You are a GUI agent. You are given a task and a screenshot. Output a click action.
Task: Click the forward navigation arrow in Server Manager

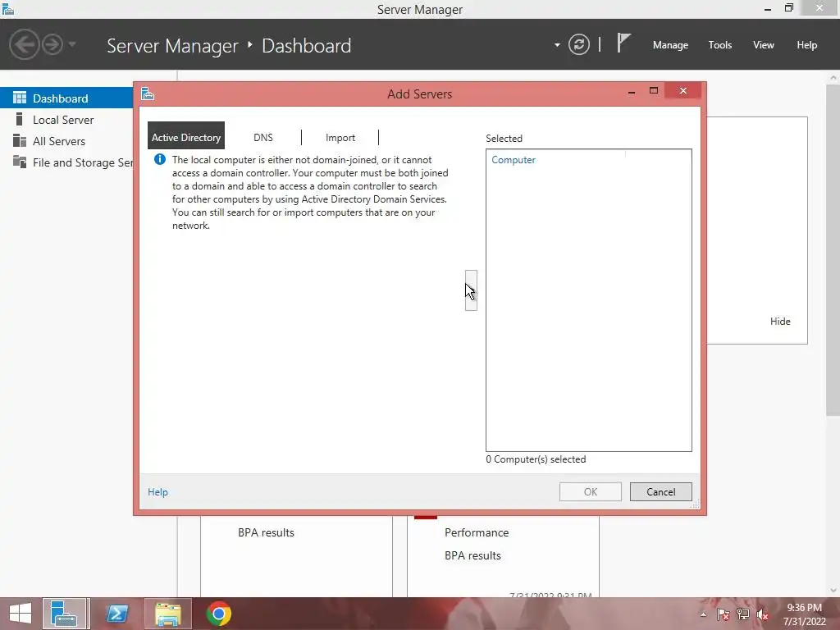tap(52, 44)
